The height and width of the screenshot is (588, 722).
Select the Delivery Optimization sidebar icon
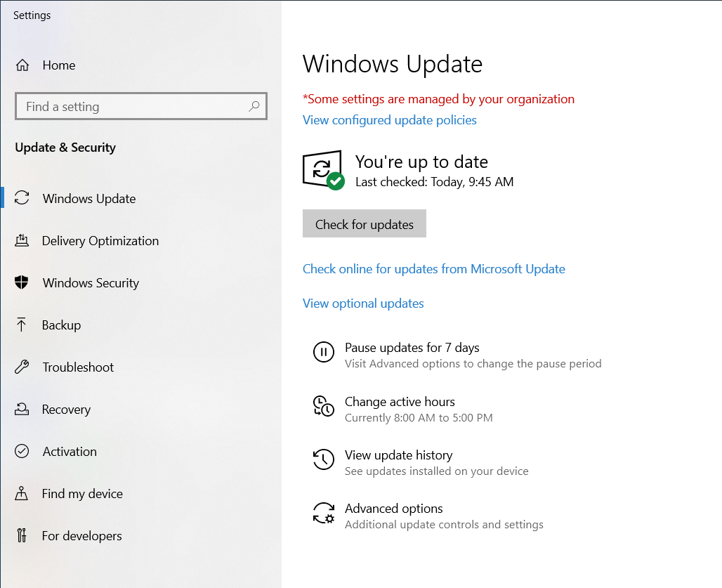(22, 240)
